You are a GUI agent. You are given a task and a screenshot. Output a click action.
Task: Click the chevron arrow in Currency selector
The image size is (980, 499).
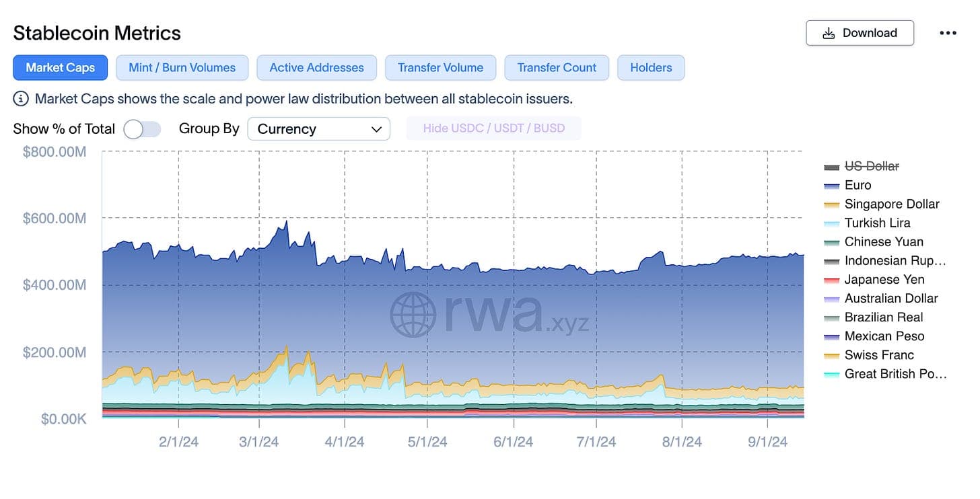(376, 128)
